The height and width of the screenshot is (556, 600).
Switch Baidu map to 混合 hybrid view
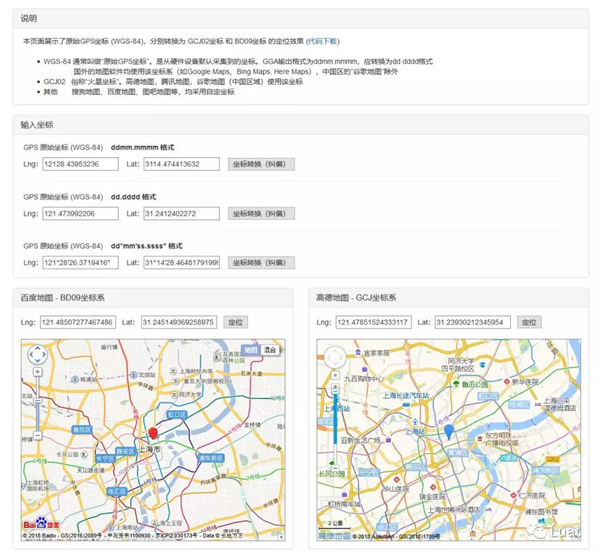coord(270,350)
